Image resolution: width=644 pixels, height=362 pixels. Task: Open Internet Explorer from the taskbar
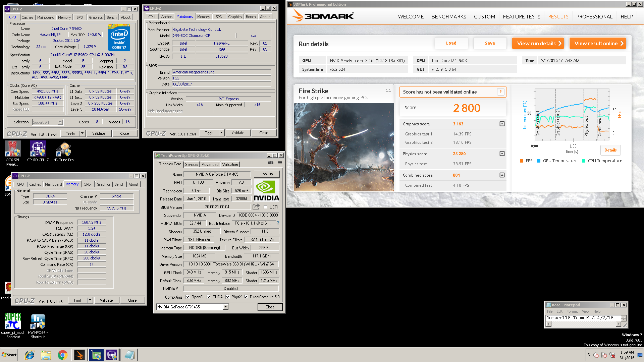(30, 355)
